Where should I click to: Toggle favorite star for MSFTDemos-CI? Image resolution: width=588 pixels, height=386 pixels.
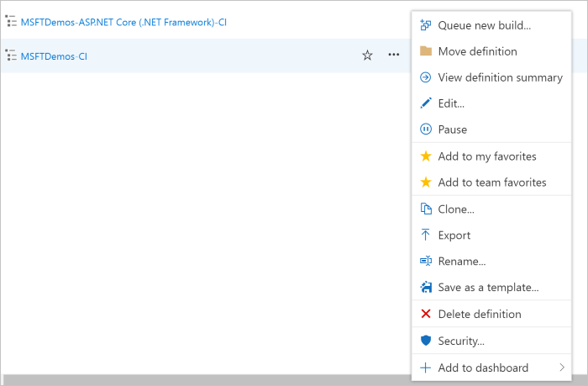(x=367, y=56)
